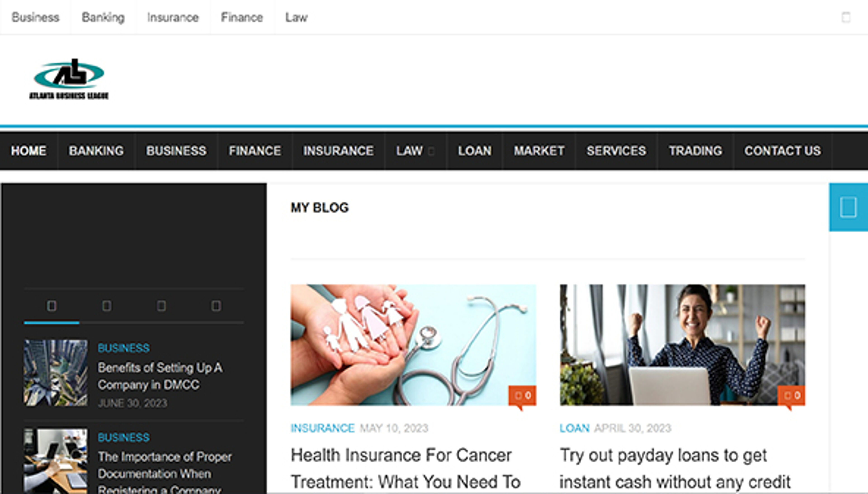This screenshot has width=868, height=494.
Task: Open the skyscraper thumbnail for DMCC post
Action: [x=56, y=373]
